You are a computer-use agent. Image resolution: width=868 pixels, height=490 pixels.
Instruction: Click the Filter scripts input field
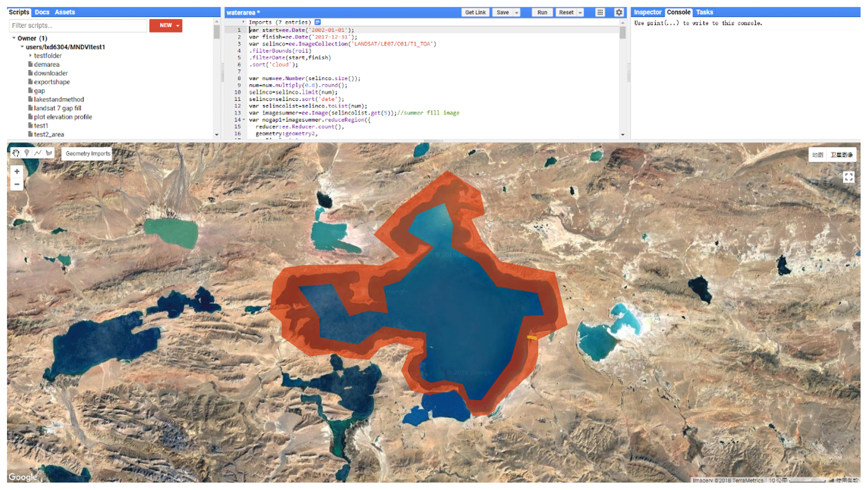pyautogui.click(x=78, y=26)
